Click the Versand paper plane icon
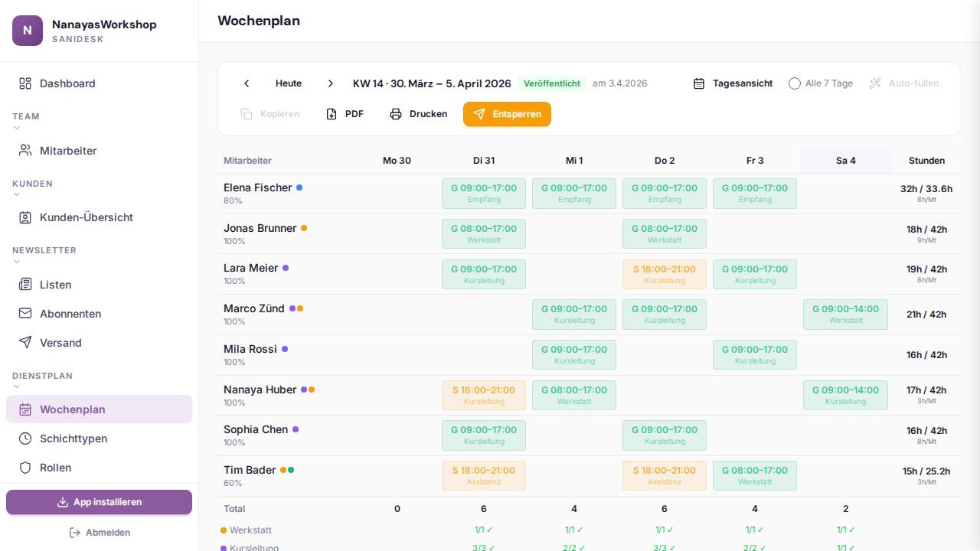 [25, 342]
